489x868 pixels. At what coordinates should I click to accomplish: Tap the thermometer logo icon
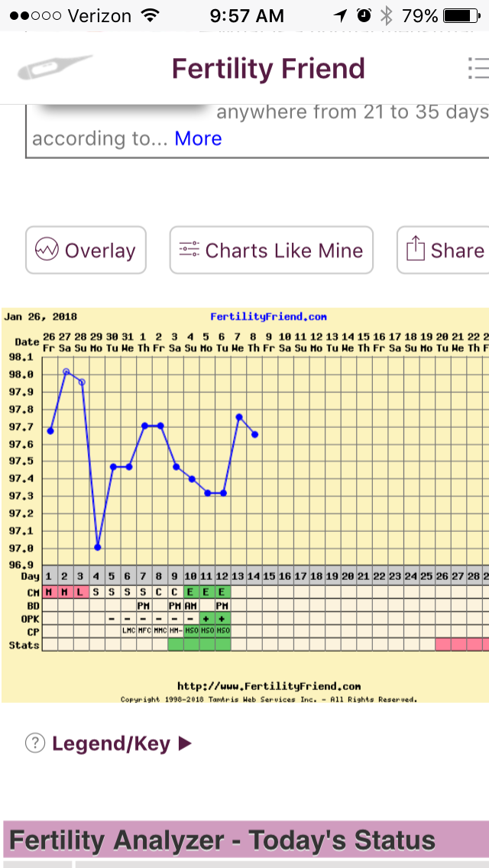(x=55, y=68)
